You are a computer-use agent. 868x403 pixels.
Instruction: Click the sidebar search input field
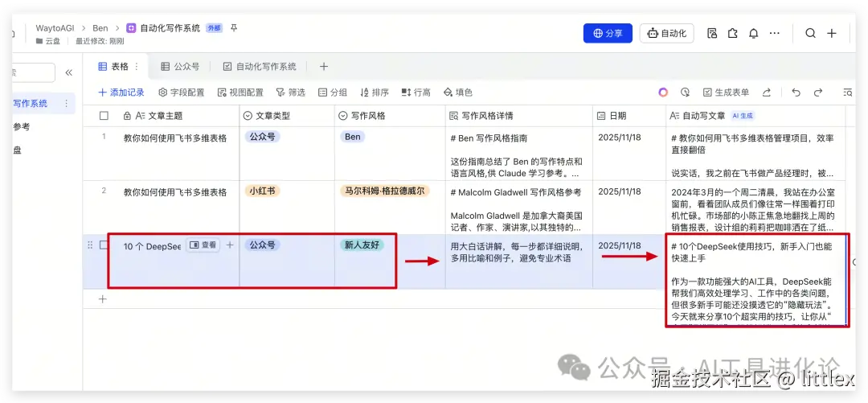[33, 72]
